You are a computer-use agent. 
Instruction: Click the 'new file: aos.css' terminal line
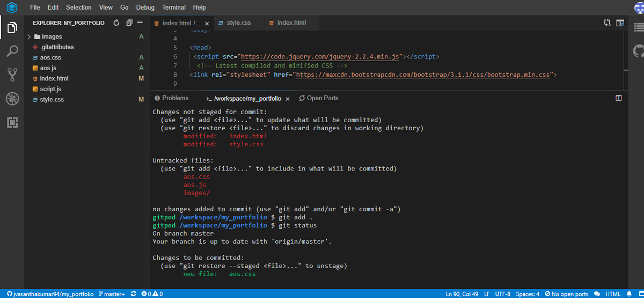click(x=219, y=274)
